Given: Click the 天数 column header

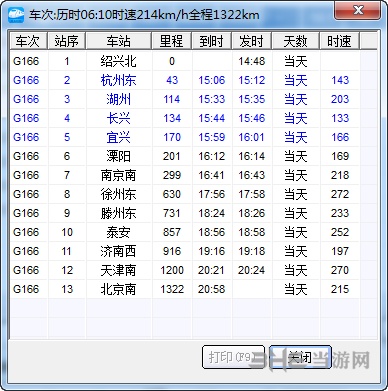Looking at the screenshot, I should (x=296, y=41).
